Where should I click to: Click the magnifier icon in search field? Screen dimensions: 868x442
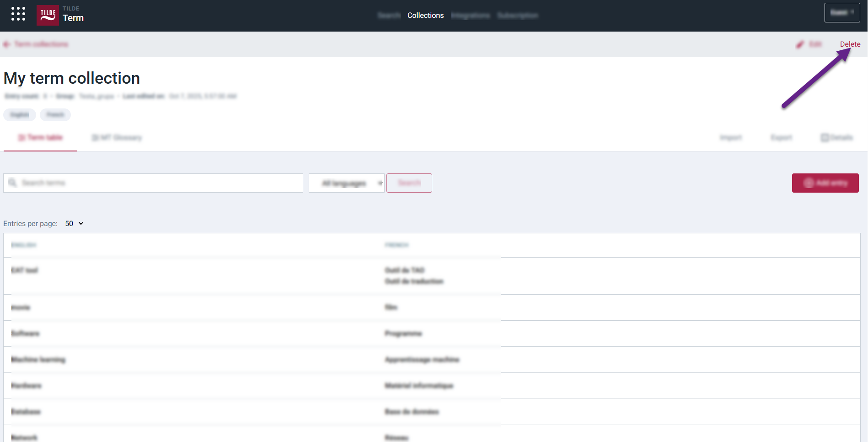coord(12,183)
